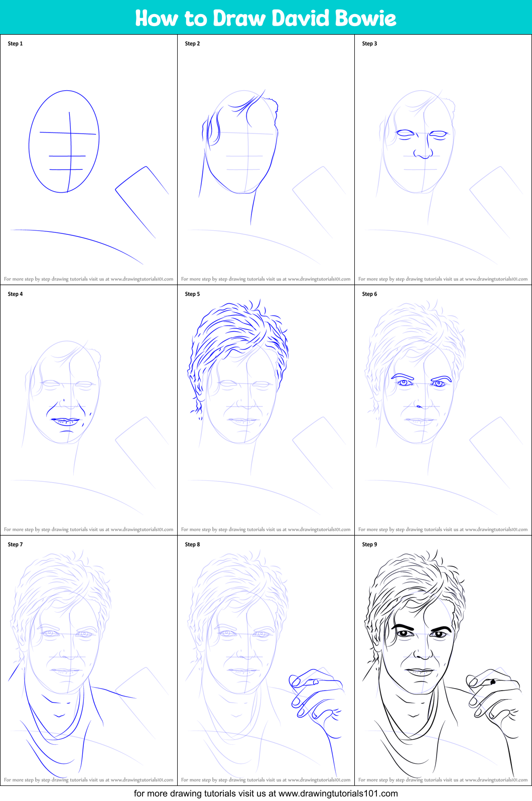
Task: Open the Step 1 drawing panel
Action: click(x=89, y=160)
